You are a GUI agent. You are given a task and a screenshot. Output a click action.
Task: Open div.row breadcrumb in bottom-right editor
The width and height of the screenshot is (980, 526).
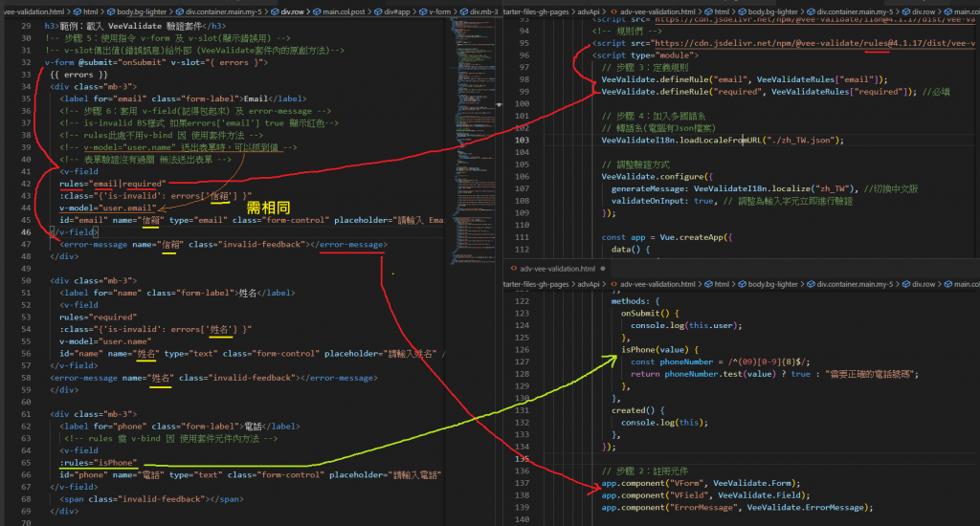(924, 284)
